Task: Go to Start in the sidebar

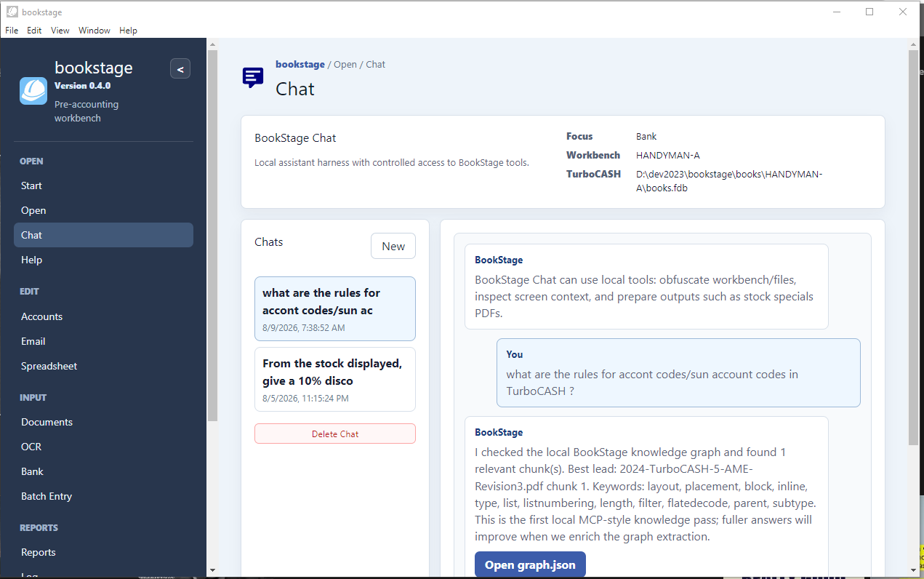Action: 103,185
